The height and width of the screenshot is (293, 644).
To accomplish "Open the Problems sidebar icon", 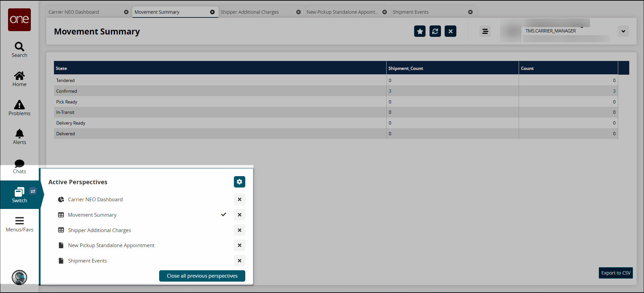I will tap(19, 108).
